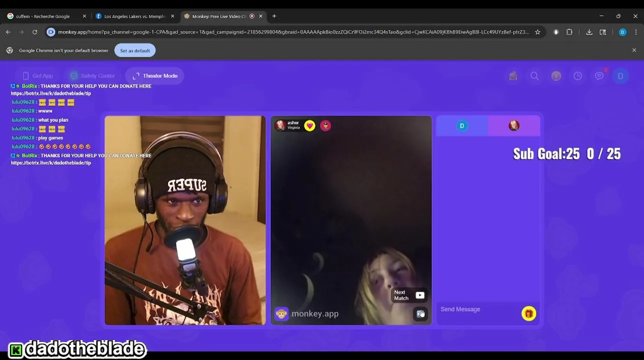644x360 pixels.
Task: Click the monkey.app URL address bar
Action: (293, 32)
